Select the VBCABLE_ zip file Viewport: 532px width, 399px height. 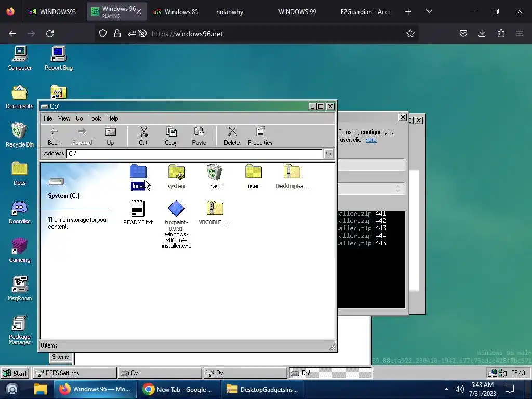(215, 212)
